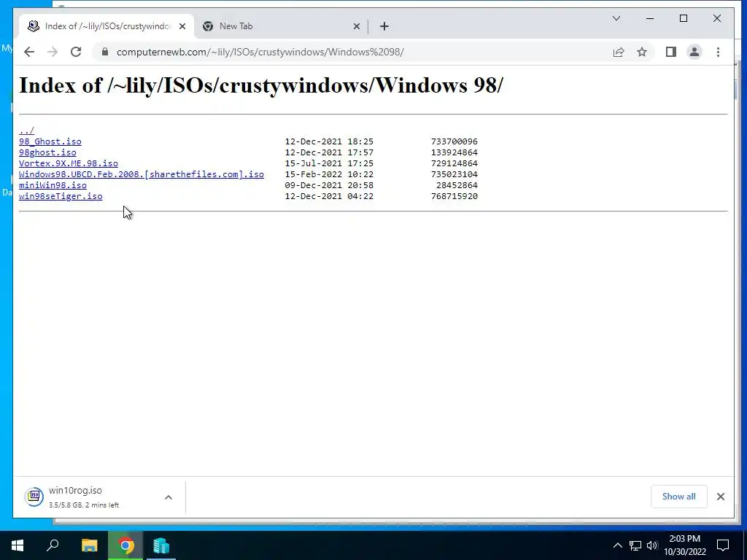Click the Chrome taskbar icon
The image size is (747, 560).
[x=125, y=545]
